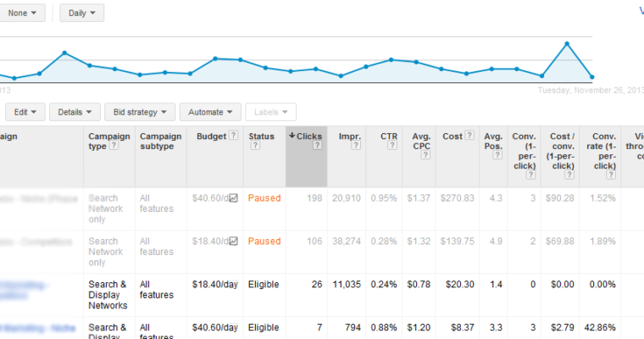
Task: Click the $270.83 cost cell
Action: 457,198
